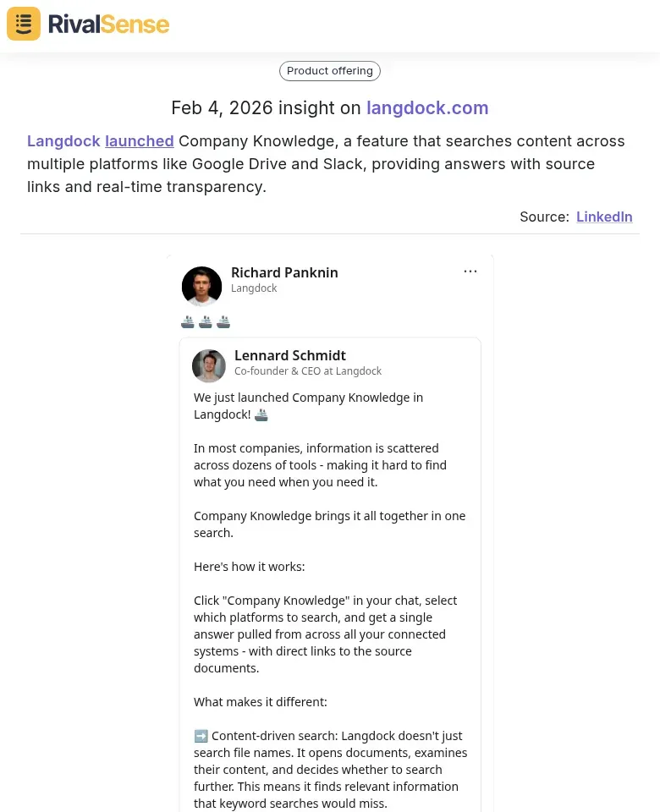
Task: Click the RivalSense logo icon
Action: pyautogui.click(x=23, y=23)
